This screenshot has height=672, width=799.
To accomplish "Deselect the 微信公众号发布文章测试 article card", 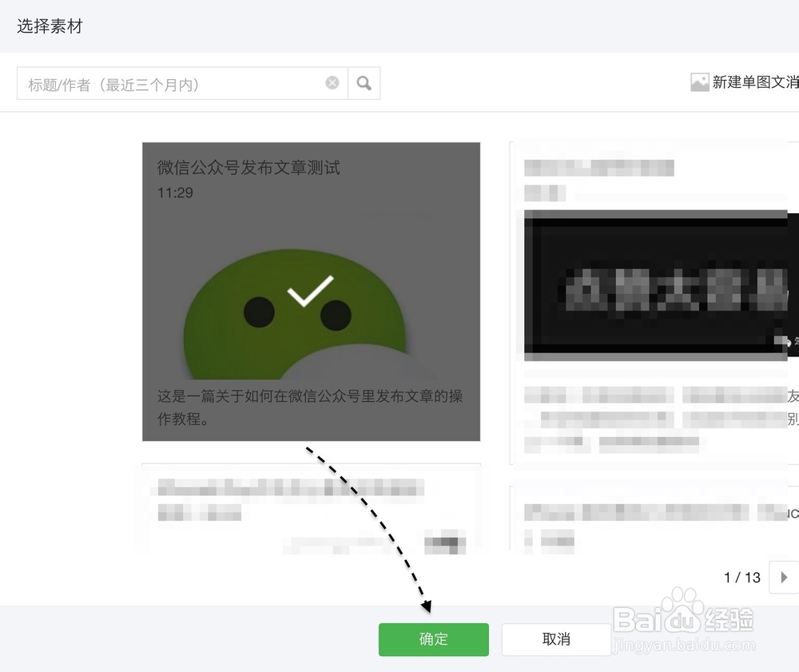I will (x=311, y=292).
